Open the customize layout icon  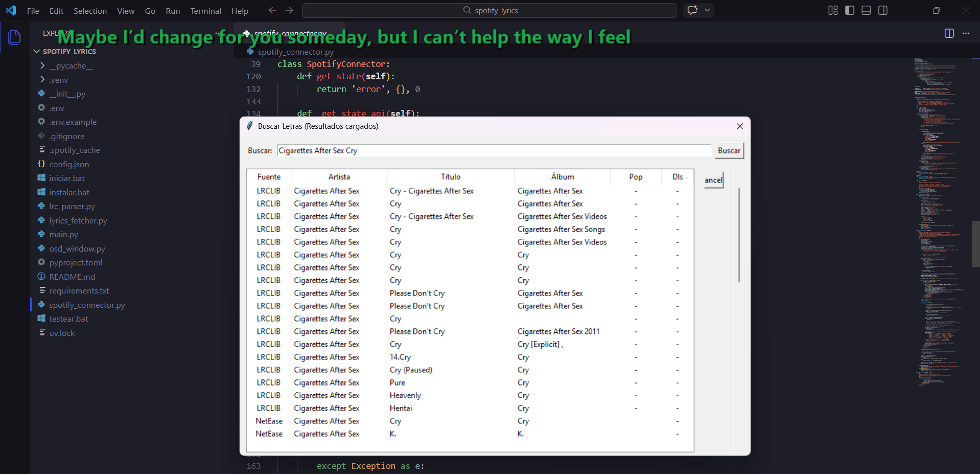click(x=833, y=10)
